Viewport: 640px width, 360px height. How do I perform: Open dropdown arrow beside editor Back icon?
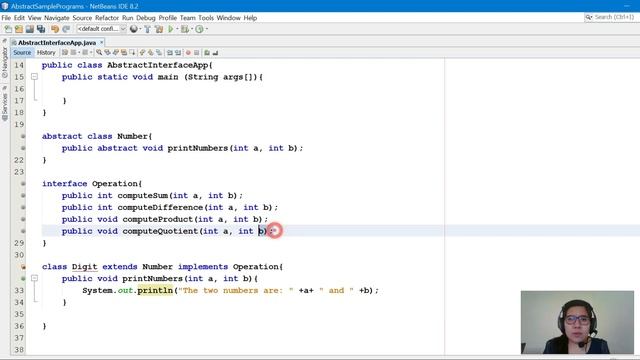tap(79, 53)
